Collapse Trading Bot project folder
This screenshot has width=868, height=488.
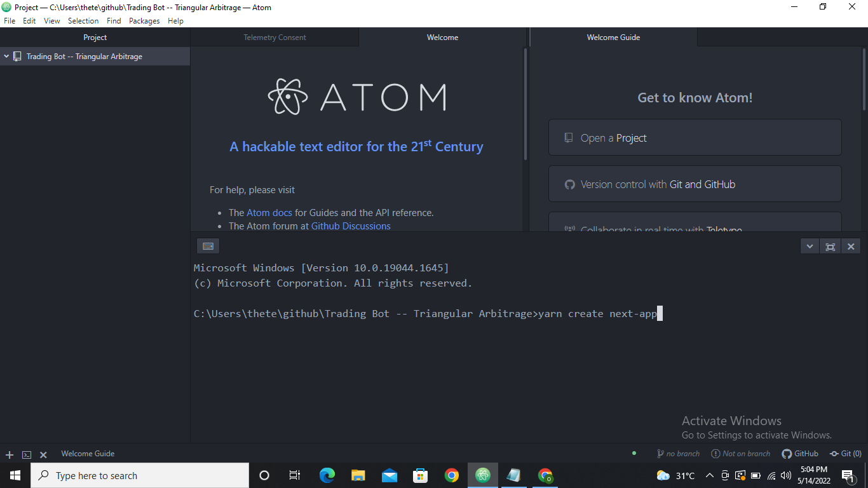click(x=6, y=57)
